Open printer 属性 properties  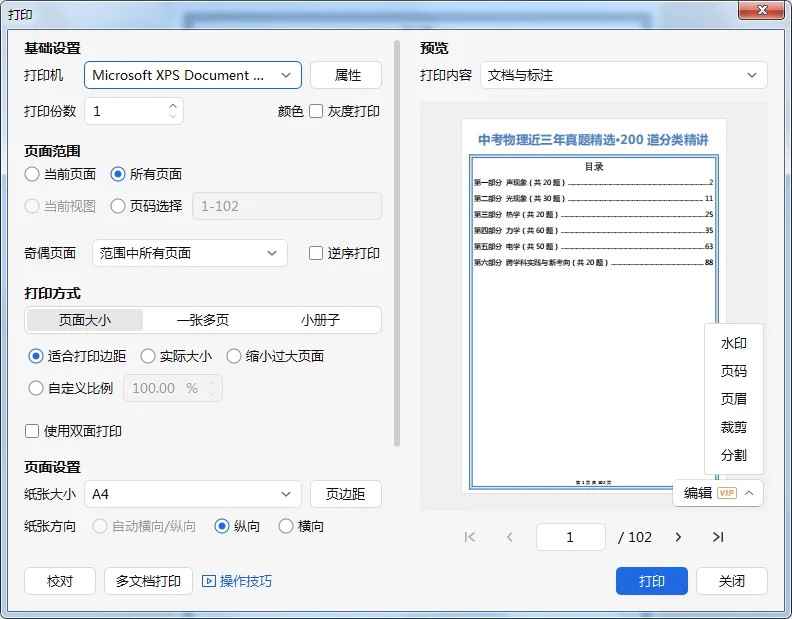(346, 75)
